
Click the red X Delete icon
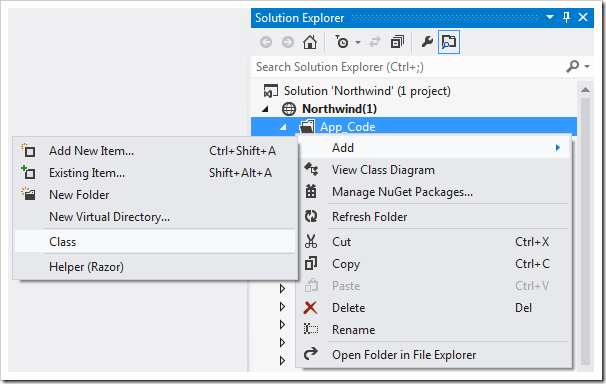(310, 308)
